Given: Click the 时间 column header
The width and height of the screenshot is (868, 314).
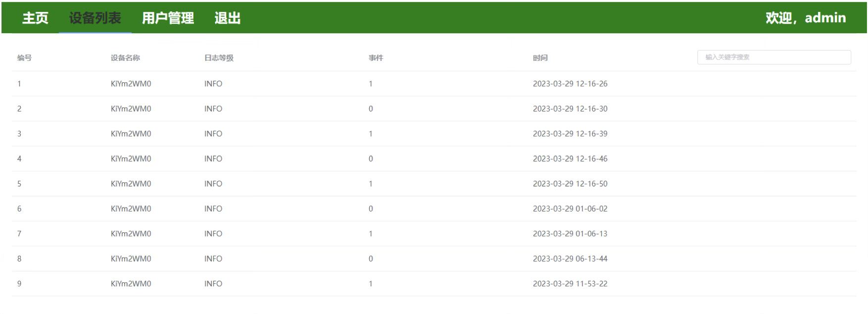Looking at the screenshot, I should point(540,58).
